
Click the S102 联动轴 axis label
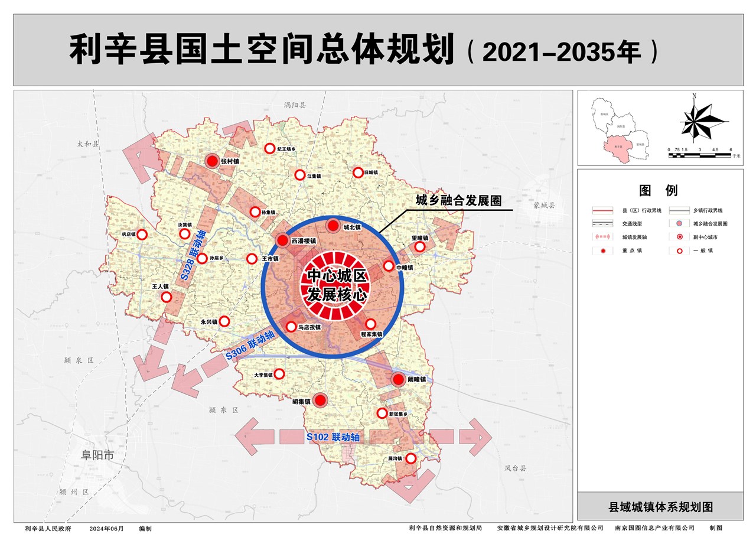click(333, 437)
